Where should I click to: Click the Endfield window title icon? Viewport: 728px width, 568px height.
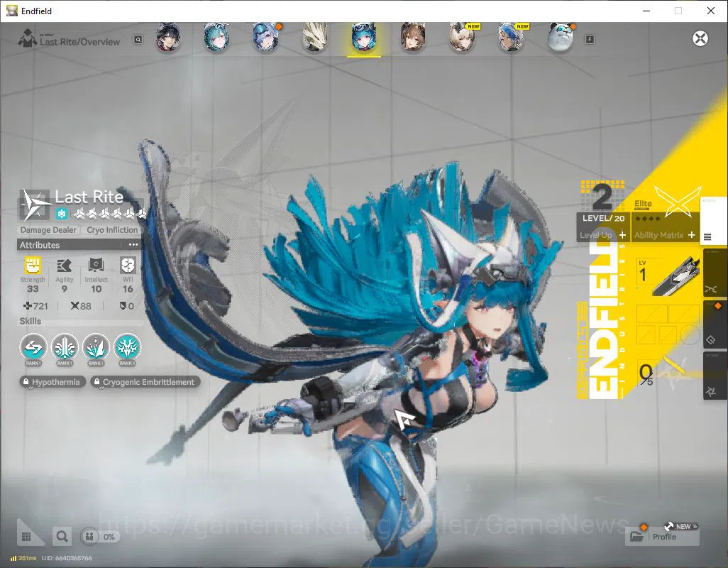click(11, 11)
